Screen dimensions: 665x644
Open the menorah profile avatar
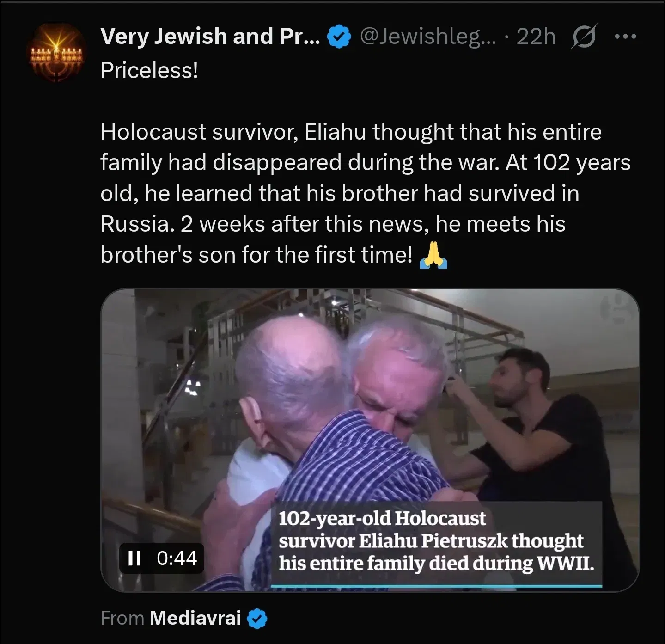[x=57, y=53]
